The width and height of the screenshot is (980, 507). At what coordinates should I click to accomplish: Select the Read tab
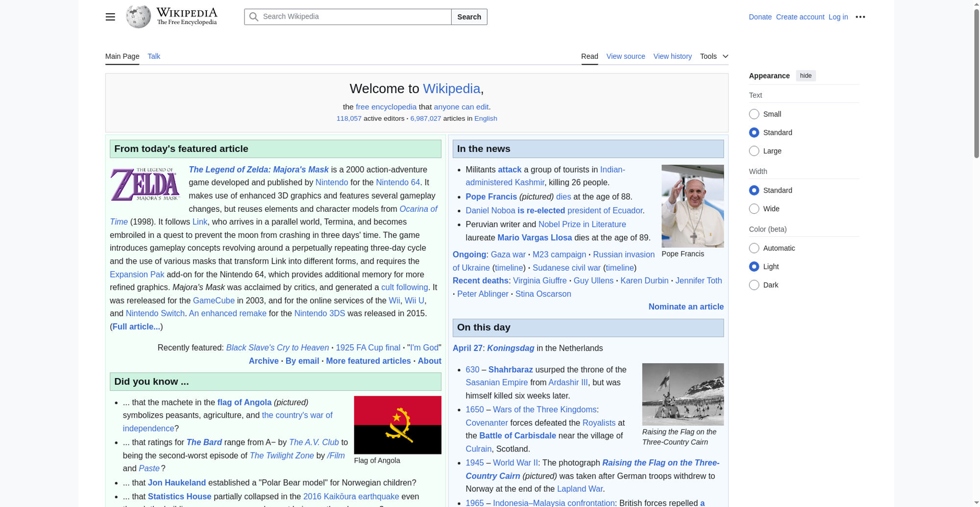coord(589,56)
